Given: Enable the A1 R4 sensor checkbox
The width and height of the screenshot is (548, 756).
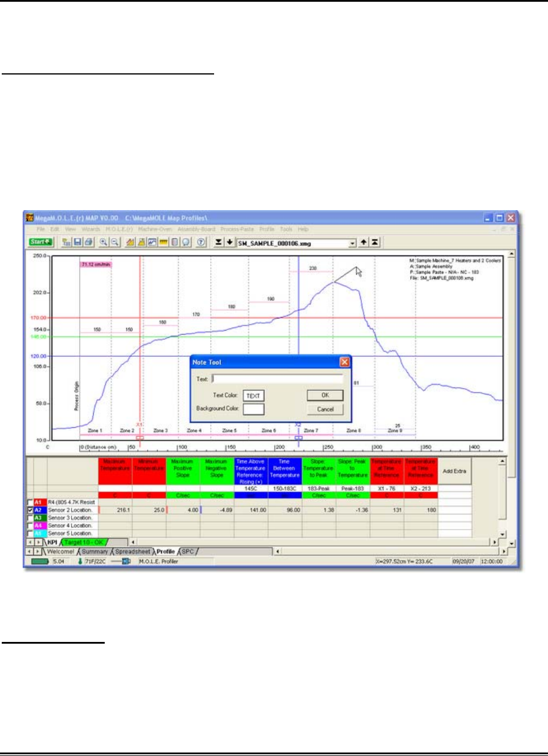Looking at the screenshot, I should tap(30, 502).
